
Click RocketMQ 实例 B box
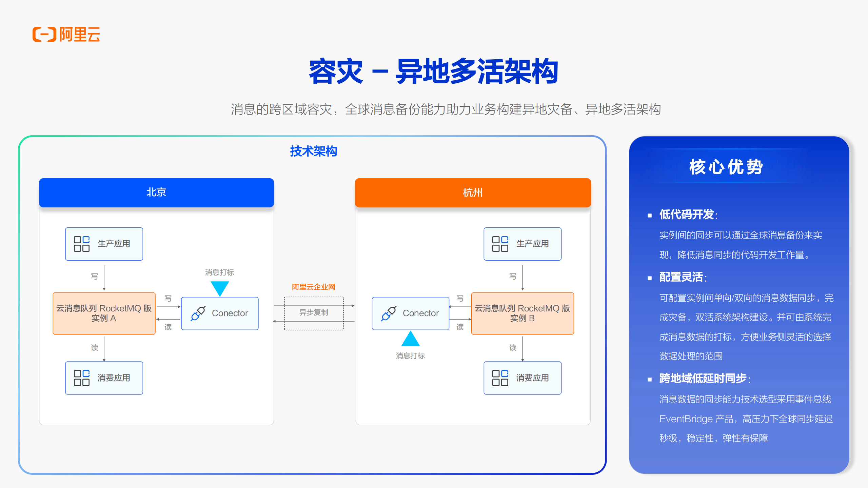tap(522, 313)
